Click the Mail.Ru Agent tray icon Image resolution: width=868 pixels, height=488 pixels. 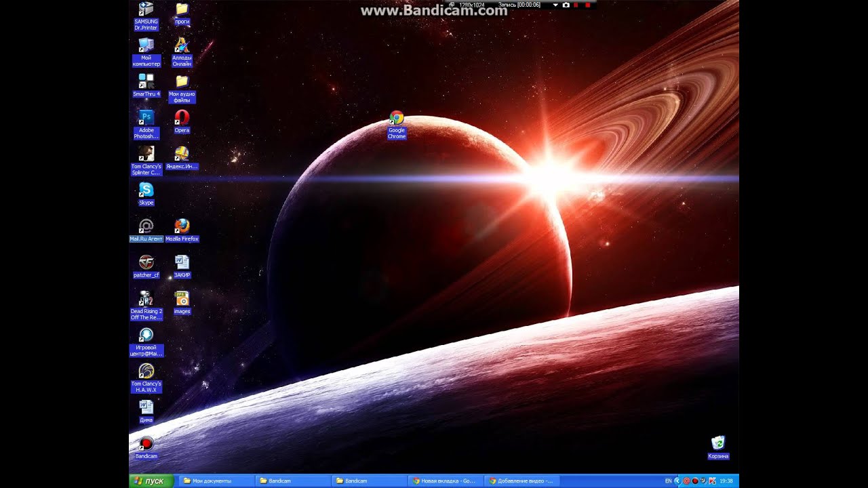(x=686, y=481)
